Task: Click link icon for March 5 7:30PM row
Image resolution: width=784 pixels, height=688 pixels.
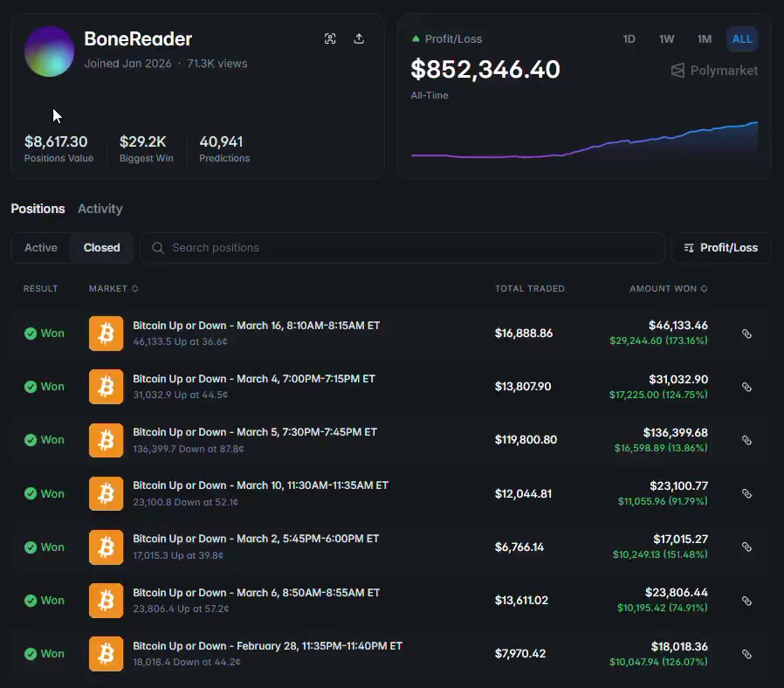Action: [x=746, y=440]
